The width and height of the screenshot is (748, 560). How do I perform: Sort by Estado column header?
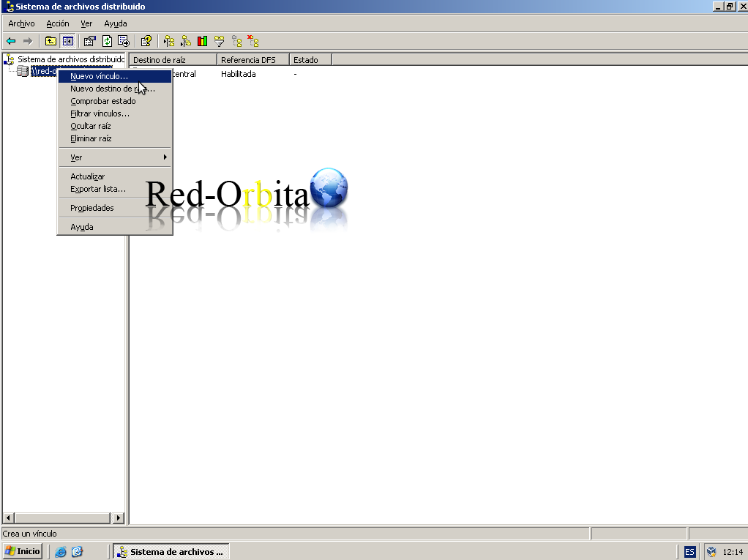[x=310, y=59]
